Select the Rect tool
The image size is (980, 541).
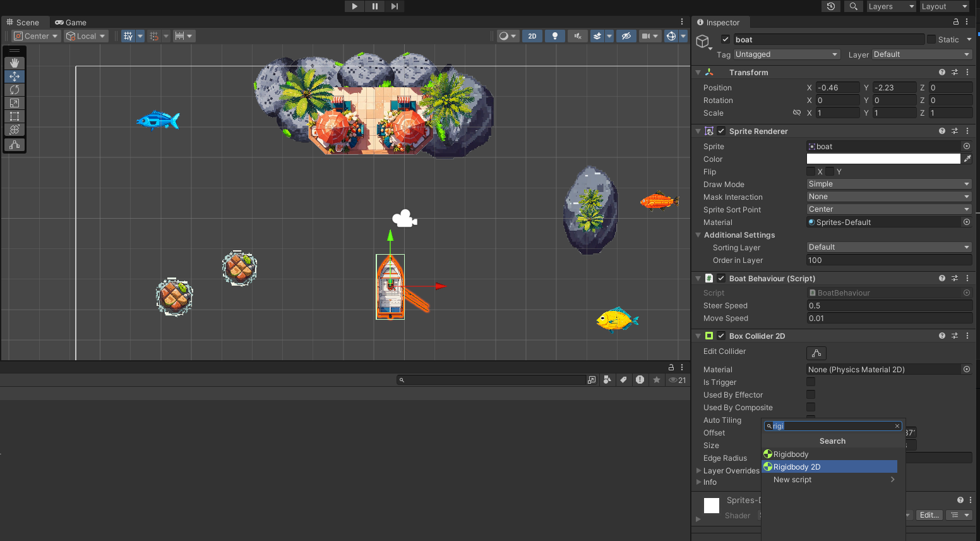(x=14, y=116)
